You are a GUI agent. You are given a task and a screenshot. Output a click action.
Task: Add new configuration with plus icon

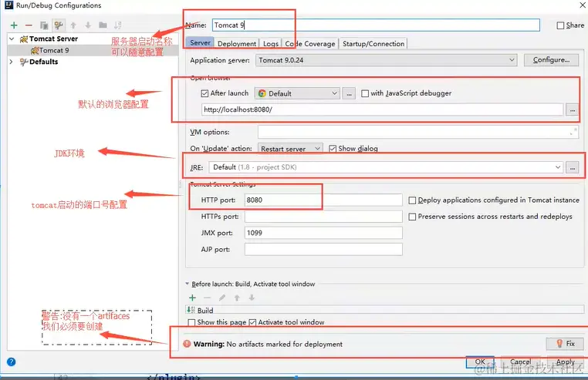pos(14,25)
